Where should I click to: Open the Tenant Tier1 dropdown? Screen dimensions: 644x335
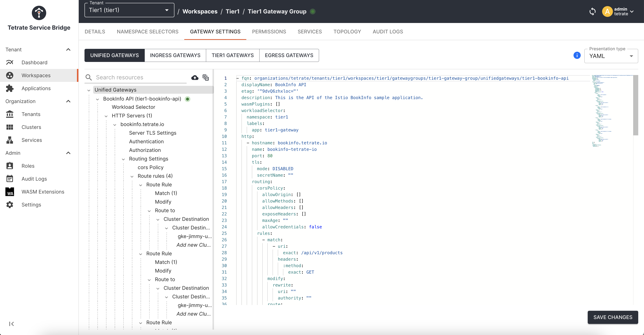tap(129, 10)
